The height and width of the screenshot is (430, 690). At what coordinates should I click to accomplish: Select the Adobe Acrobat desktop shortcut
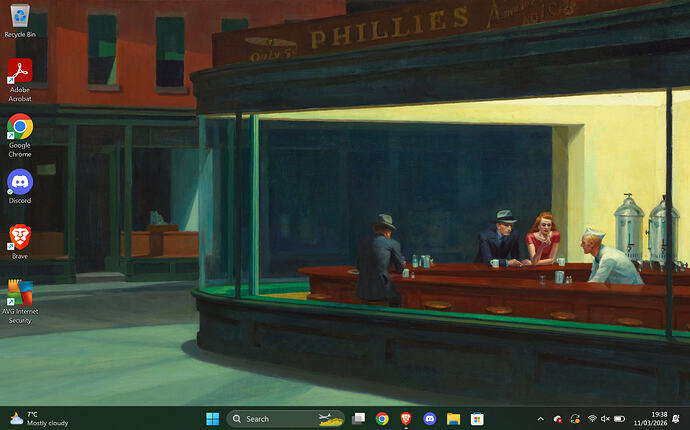20,80
